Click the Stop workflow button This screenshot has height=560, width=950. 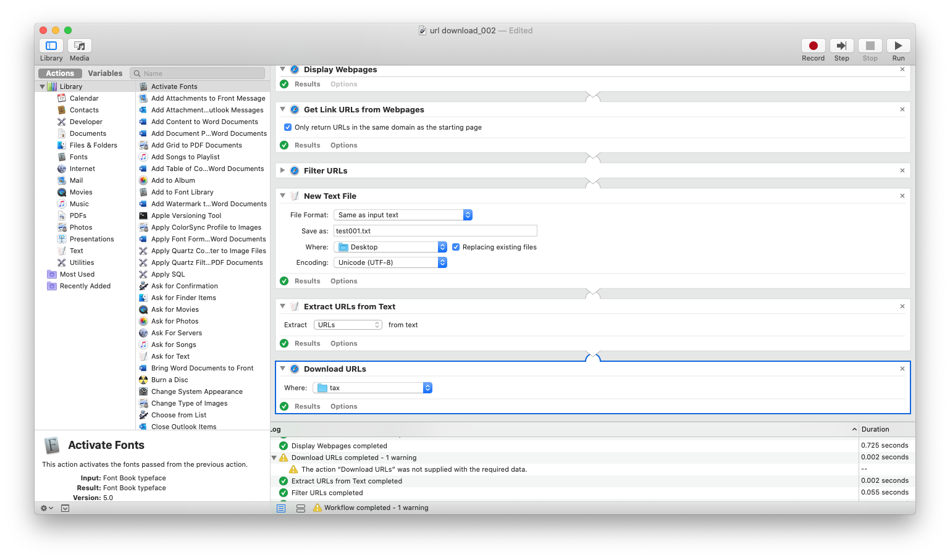pos(870,46)
